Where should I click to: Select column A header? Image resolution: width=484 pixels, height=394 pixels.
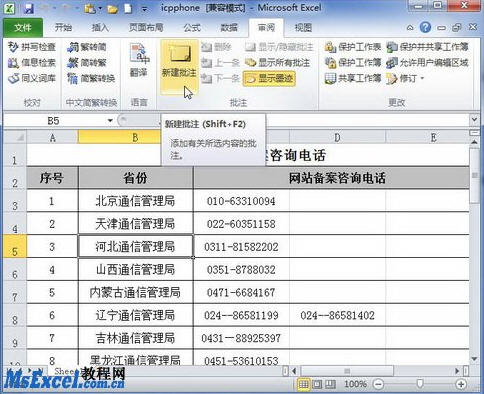click(52, 137)
